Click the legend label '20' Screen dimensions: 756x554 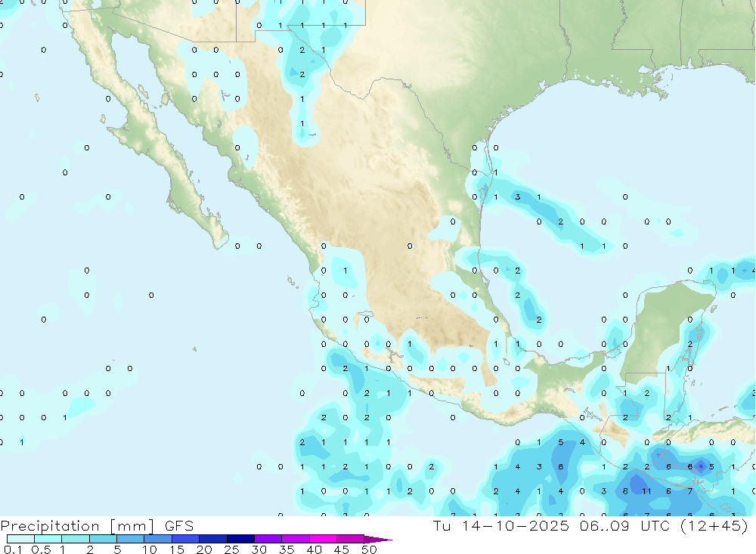click(204, 549)
